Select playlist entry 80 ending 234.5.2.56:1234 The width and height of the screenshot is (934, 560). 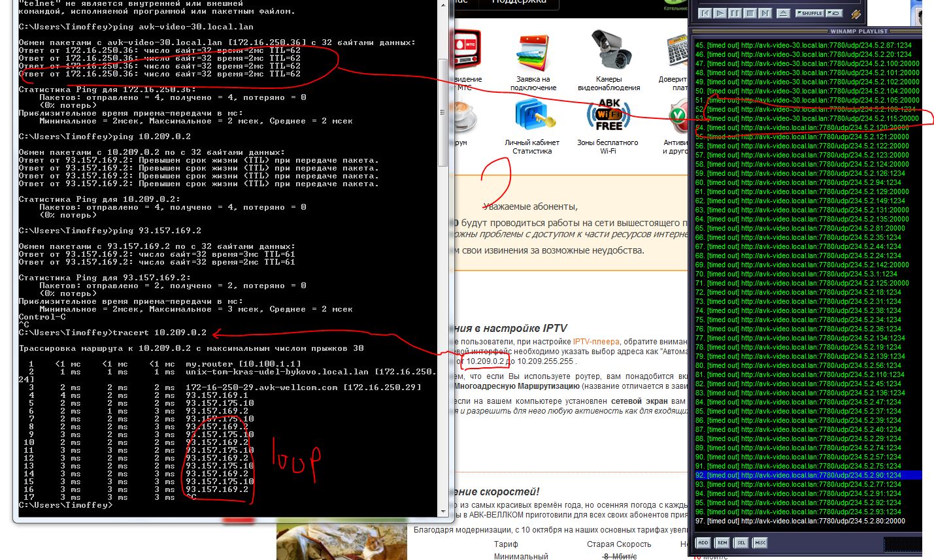pyautogui.click(x=808, y=365)
